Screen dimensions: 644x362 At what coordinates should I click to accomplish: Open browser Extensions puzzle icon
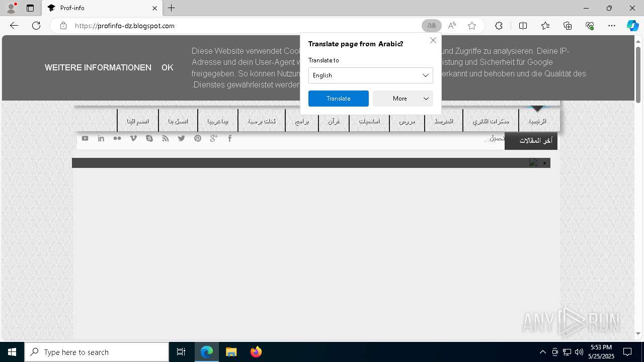499,26
